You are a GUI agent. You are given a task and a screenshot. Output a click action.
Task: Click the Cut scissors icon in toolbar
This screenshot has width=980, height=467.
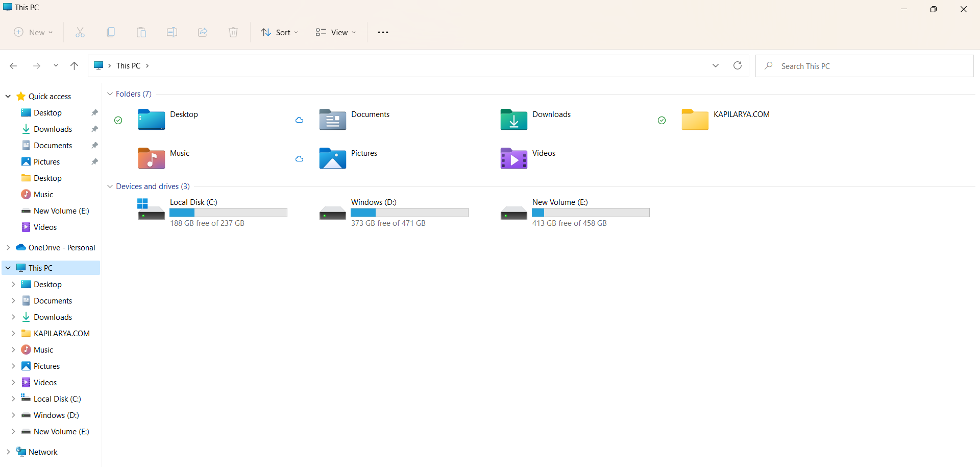click(80, 32)
